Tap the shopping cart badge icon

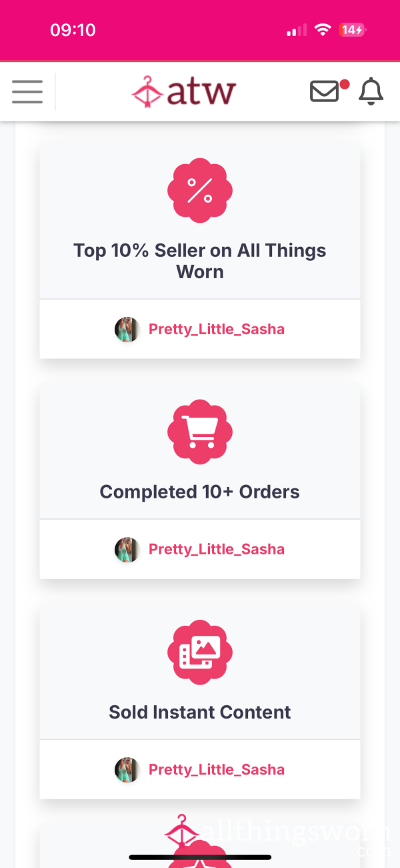pyautogui.click(x=200, y=432)
